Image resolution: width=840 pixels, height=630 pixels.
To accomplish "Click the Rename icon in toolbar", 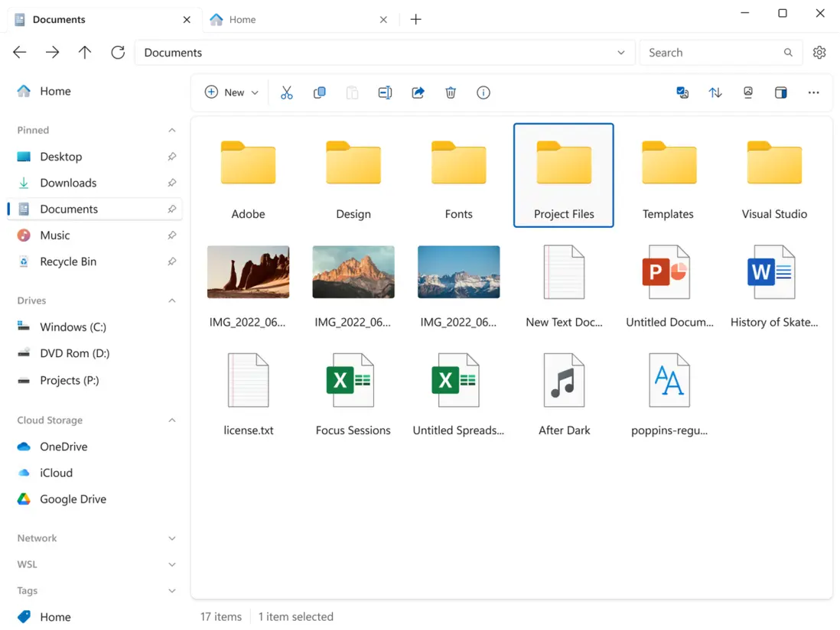I will 385,93.
